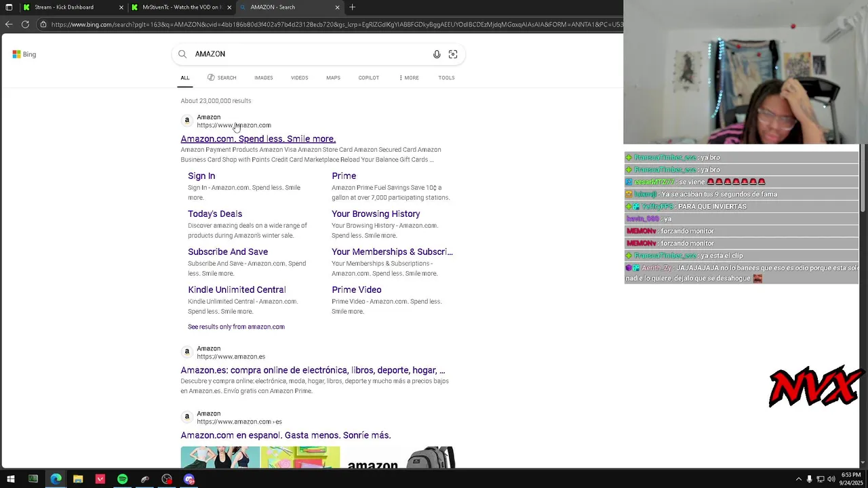Close the Stream - Kick Dashboard tab
868x488 pixels.
point(121,7)
